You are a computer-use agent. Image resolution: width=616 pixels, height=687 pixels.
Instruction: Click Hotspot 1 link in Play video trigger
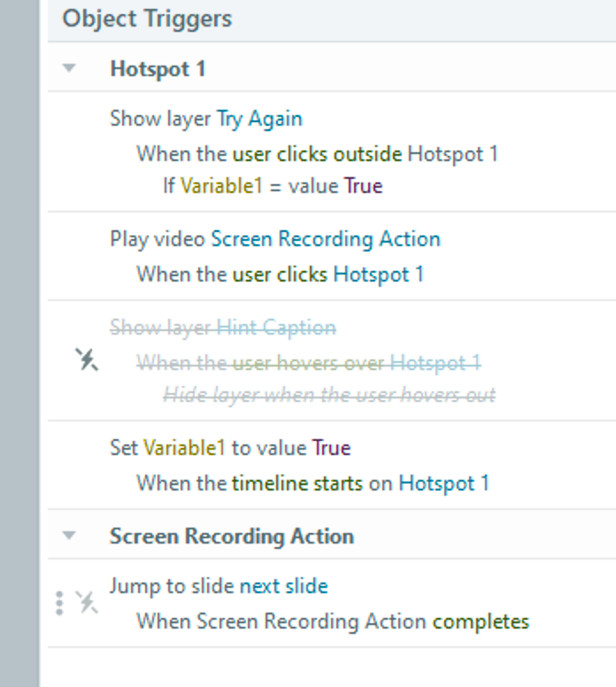coord(378,274)
